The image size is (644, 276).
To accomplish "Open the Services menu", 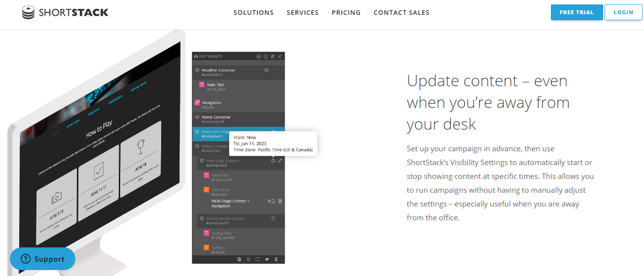I will click(x=303, y=13).
